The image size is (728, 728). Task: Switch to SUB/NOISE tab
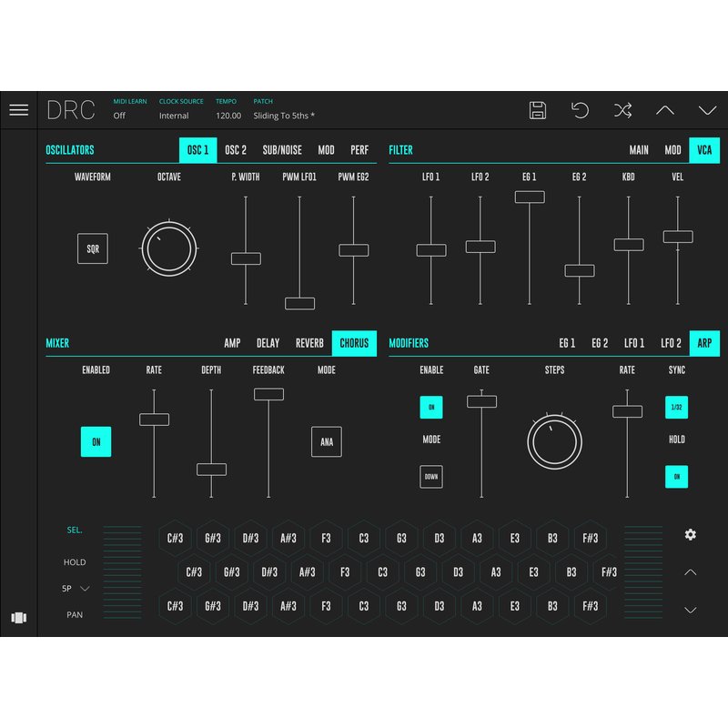(x=282, y=150)
